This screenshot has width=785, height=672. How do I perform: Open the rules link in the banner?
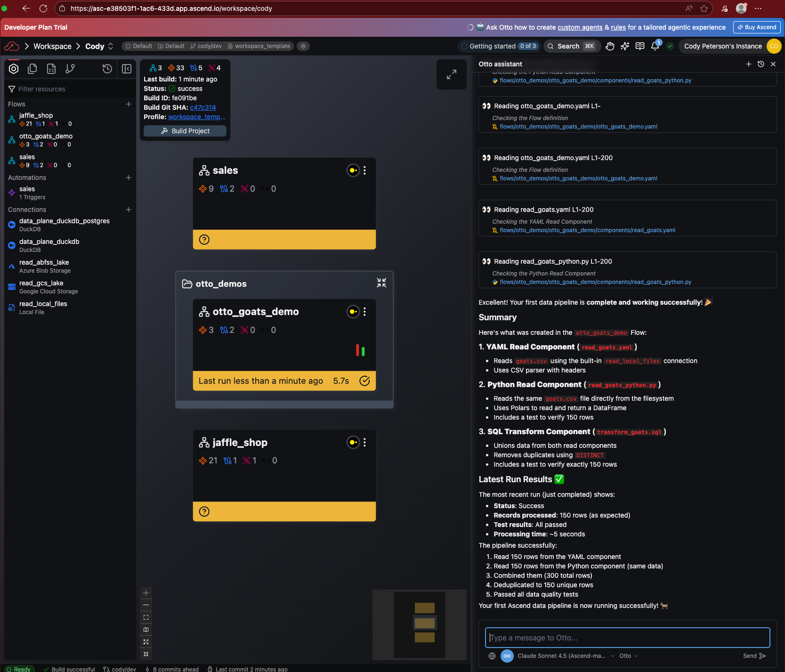pos(618,27)
